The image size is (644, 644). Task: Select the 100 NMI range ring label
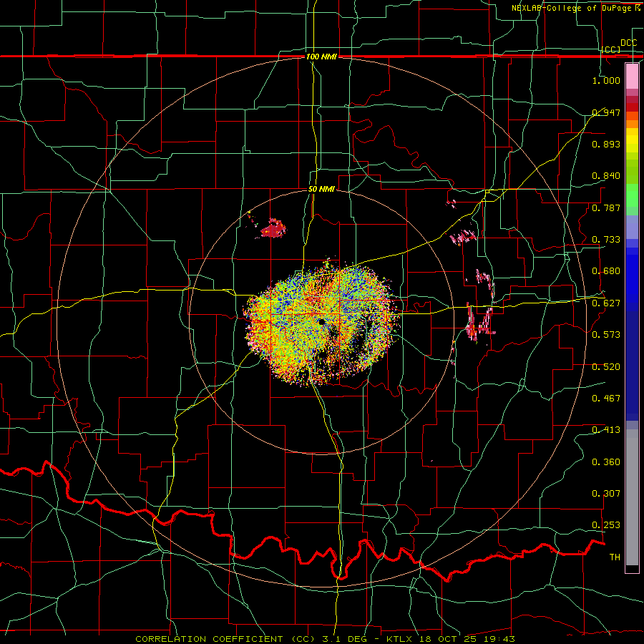321,57
